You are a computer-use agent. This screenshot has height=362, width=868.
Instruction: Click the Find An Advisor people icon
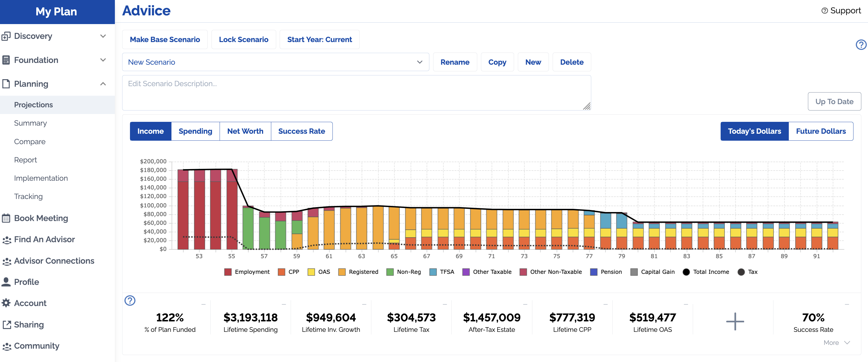pos(6,240)
